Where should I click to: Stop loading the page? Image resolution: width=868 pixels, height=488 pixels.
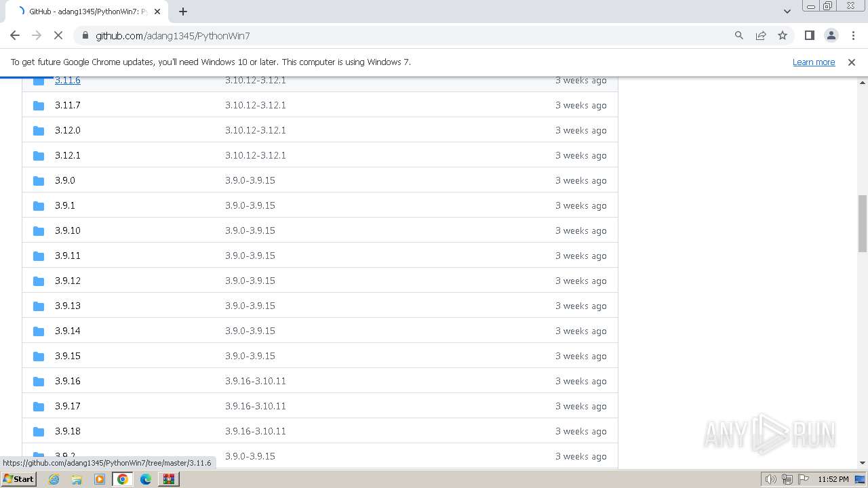click(58, 35)
